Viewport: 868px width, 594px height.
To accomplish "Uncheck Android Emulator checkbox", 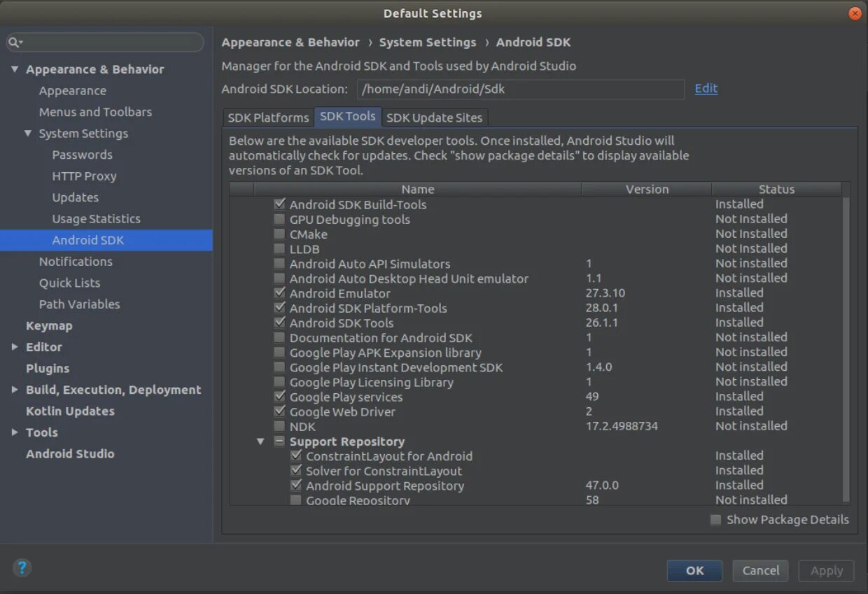I will 279,293.
